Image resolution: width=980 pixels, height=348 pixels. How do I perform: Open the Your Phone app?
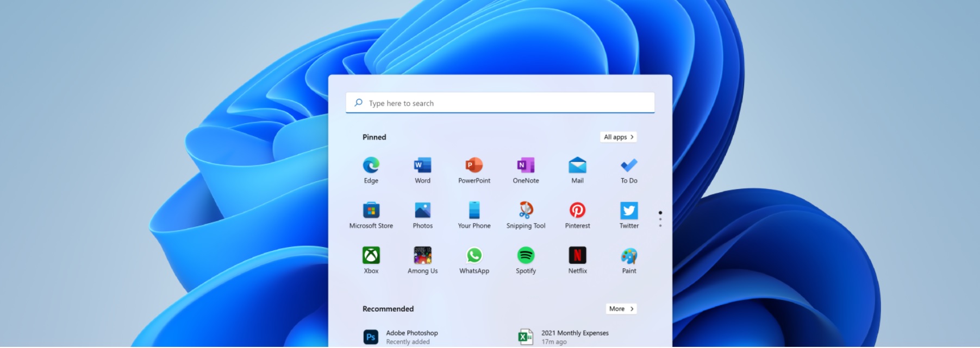tap(474, 215)
